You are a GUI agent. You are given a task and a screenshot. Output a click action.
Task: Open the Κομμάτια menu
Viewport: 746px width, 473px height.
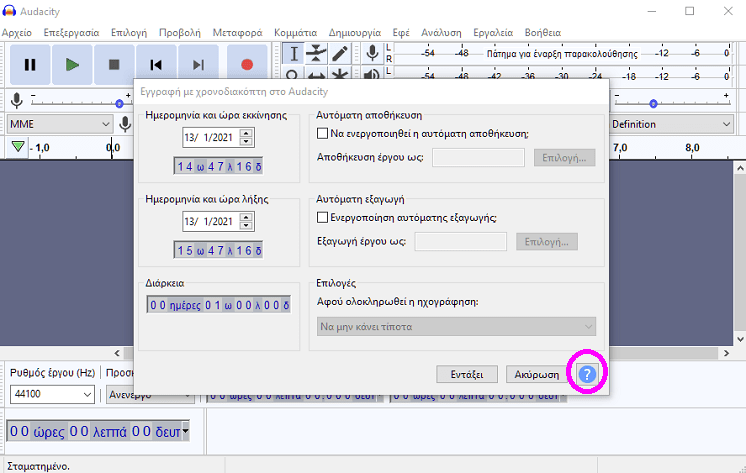point(295,33)
